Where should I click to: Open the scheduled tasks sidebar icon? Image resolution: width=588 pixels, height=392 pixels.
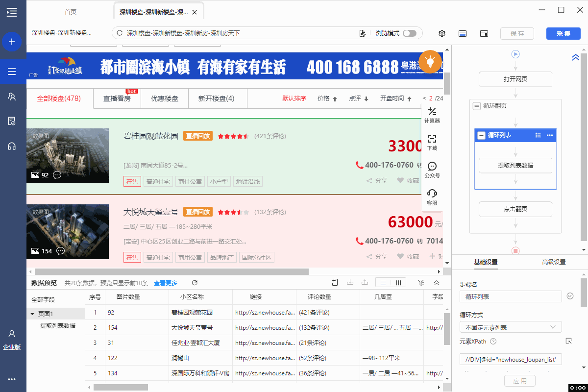click(x=12, y=121)
